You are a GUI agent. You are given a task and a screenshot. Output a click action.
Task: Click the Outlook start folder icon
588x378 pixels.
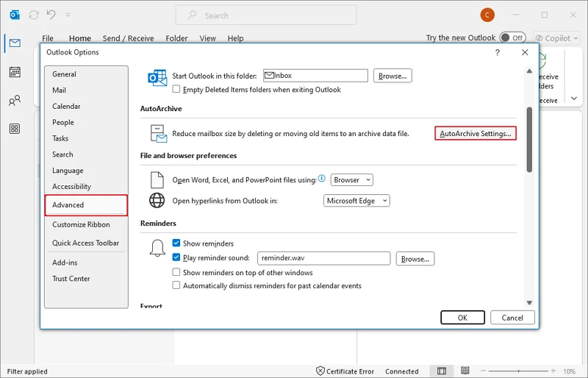pos(157,78)
